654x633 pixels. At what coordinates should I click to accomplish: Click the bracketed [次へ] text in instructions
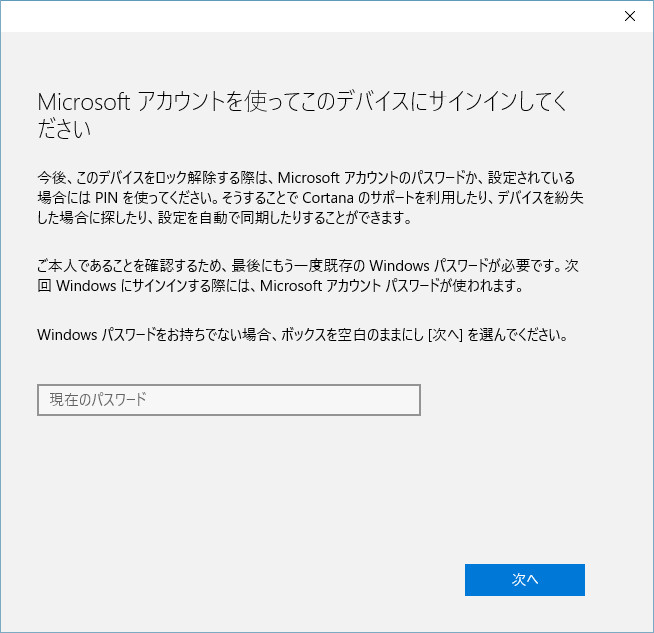444,334
